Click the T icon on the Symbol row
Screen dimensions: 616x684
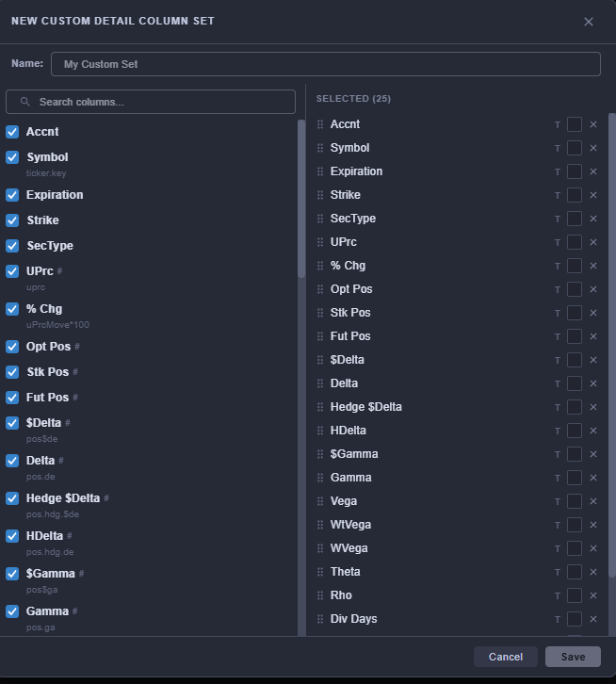[558, 148]
